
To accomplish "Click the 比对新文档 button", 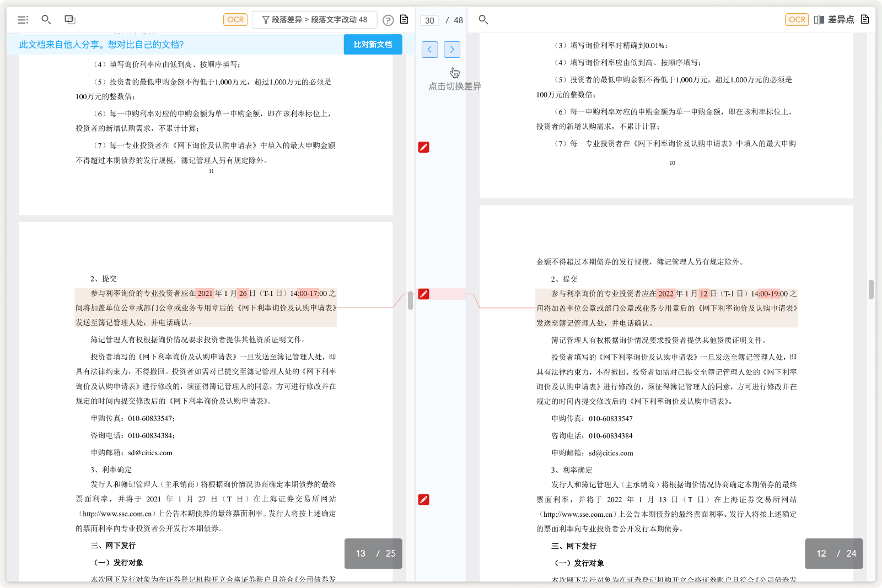I will (x=373, y=45).
